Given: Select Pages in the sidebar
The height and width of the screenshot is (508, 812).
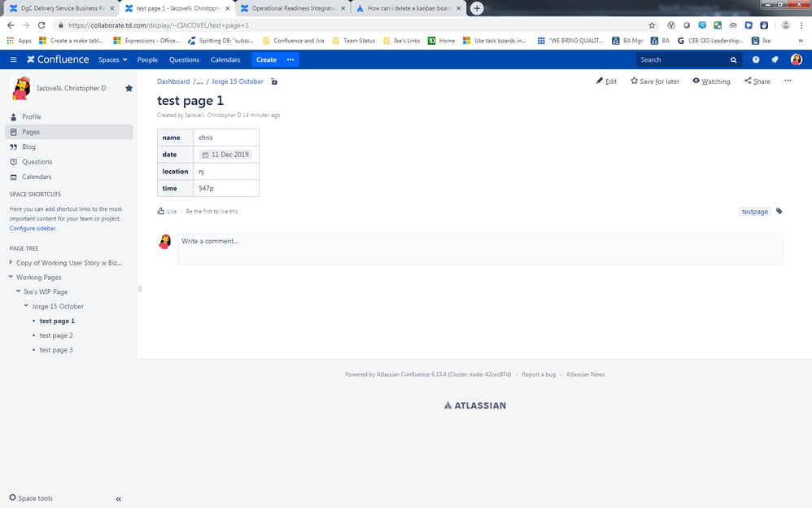Looking at the screenshot, I should pyautogui.click(x=69, y=132).
